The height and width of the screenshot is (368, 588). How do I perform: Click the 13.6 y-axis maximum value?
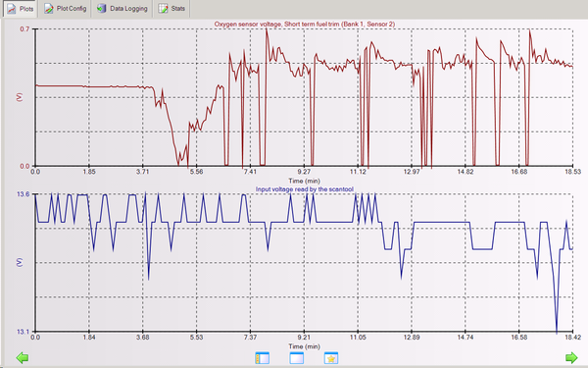[23, 194]
